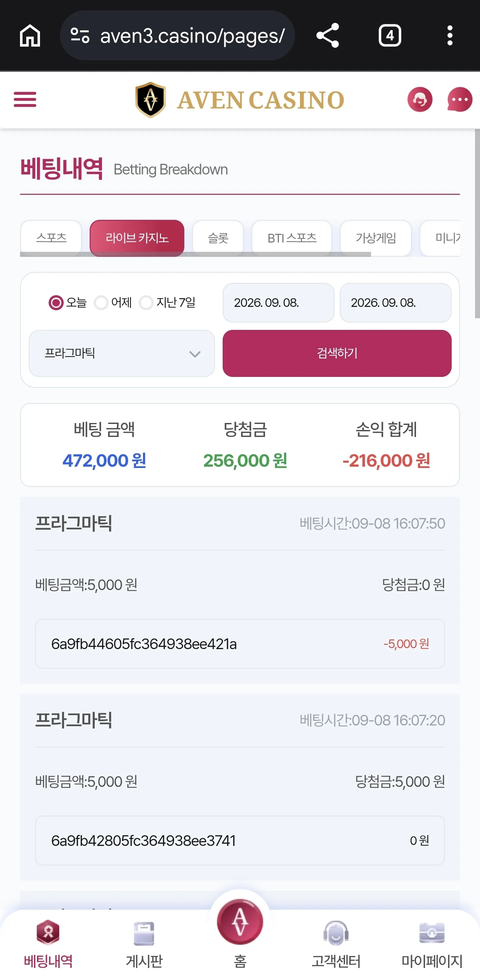The height and width of the screenshot is (980, 480).
Task: Open the hamburger menu icon
Action: (25, 99)
